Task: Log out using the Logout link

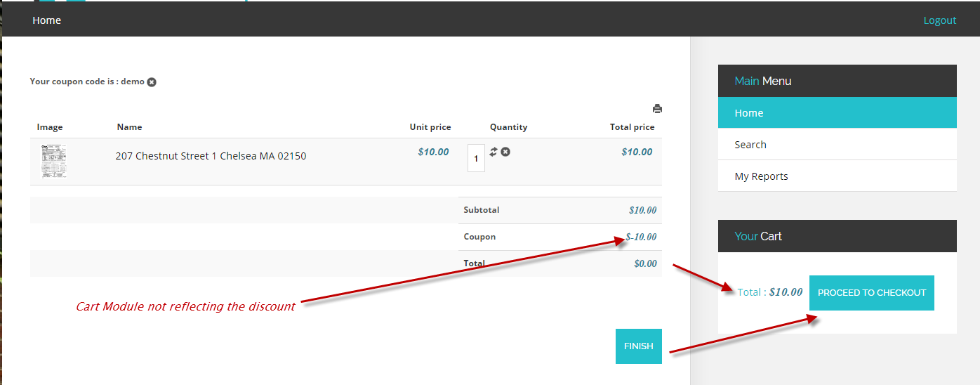Action: coord(939,20)
